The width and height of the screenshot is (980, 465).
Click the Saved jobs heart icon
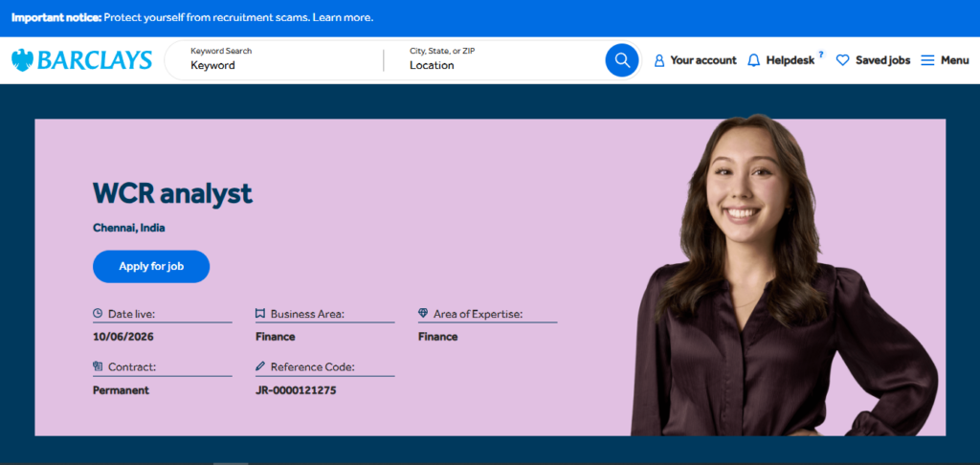click(842, 60)
